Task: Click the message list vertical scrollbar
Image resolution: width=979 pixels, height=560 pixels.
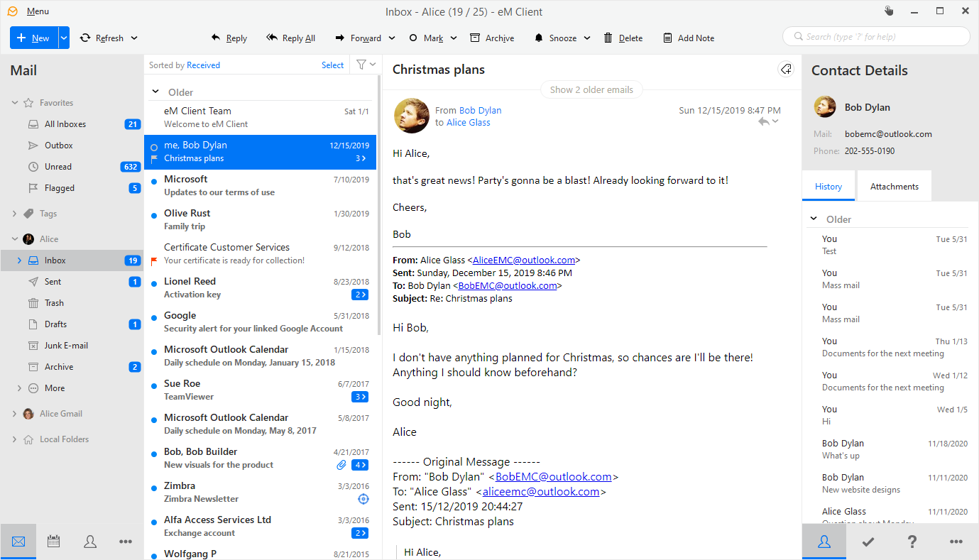Action: [379, 213]
